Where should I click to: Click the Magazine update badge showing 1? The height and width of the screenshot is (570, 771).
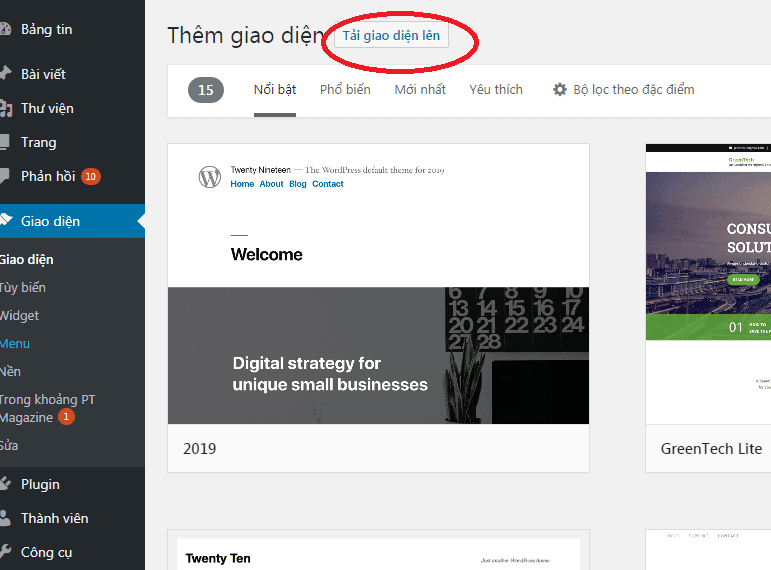click(66, 417)
